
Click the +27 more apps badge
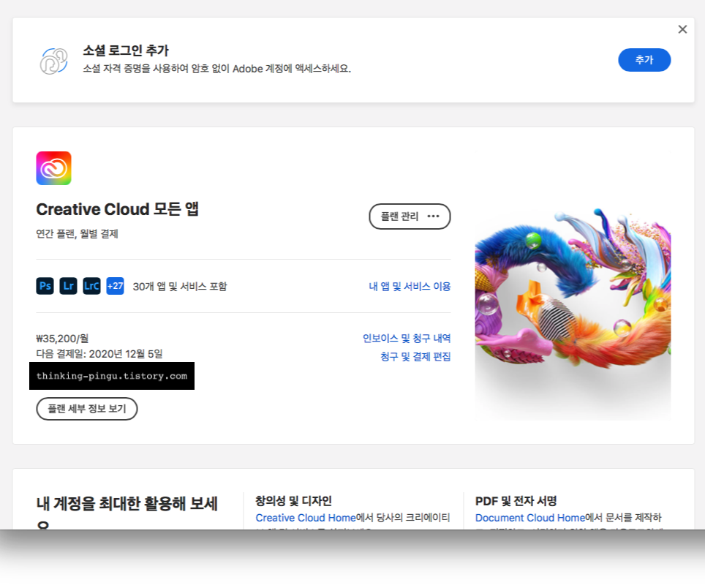[x=115, y=286]
